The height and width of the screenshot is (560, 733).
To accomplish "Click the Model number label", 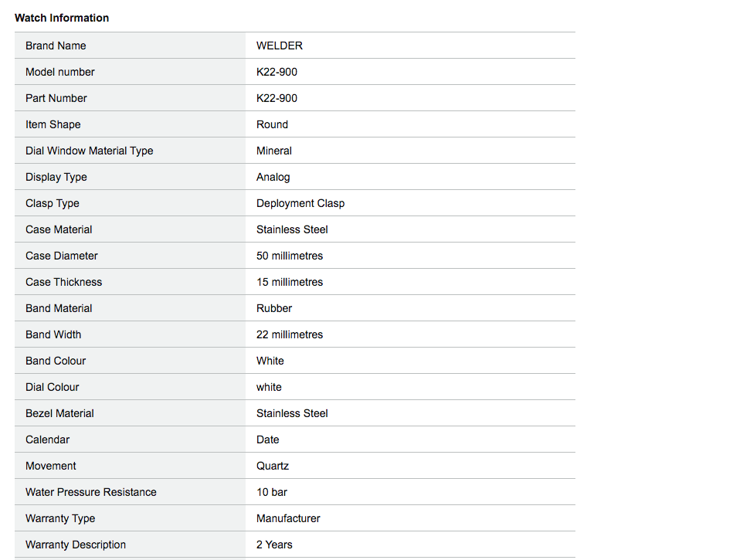I will click(x=60, y=72).
